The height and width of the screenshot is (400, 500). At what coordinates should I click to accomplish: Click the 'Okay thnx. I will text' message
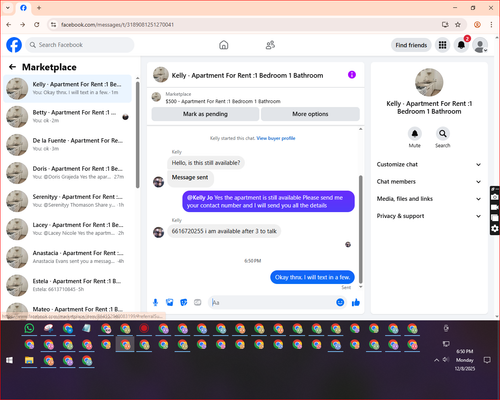pos(312,277)
